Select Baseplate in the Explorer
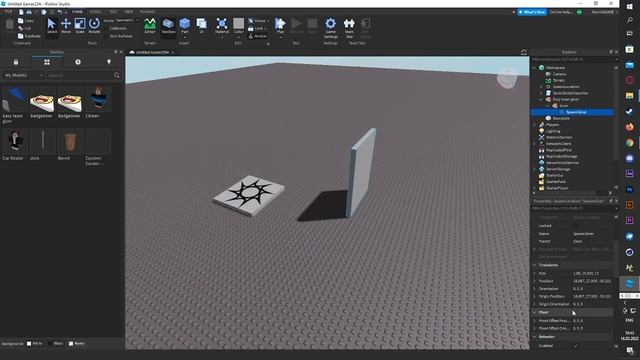 (561, 118)
